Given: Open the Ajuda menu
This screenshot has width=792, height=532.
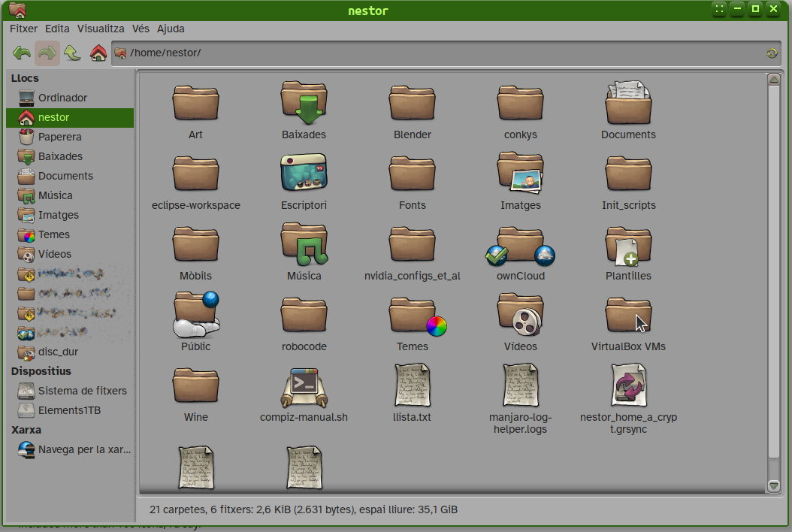Looking at the screenshot, I should tap(171, 29).
